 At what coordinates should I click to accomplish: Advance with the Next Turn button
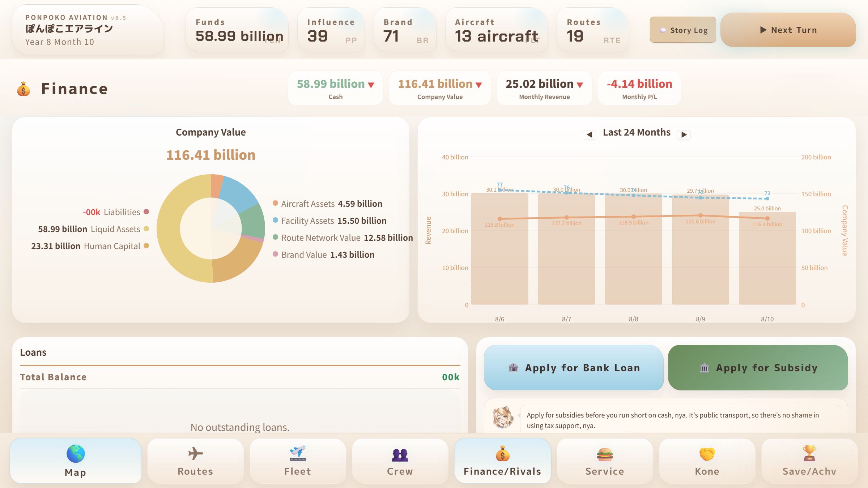click(x=788, y=30)
